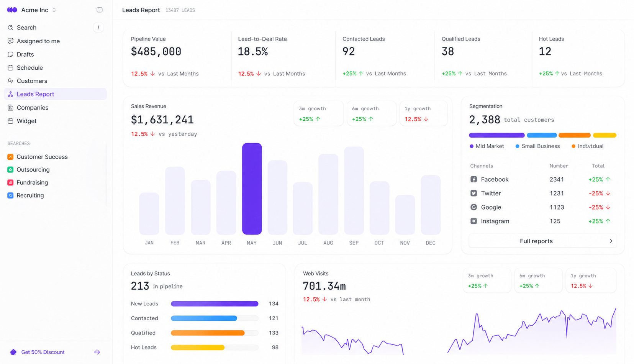The width and height of the screenshot is (634, 364).
Task: Click the Hot Leads value 12
Action: coord(545,52)
